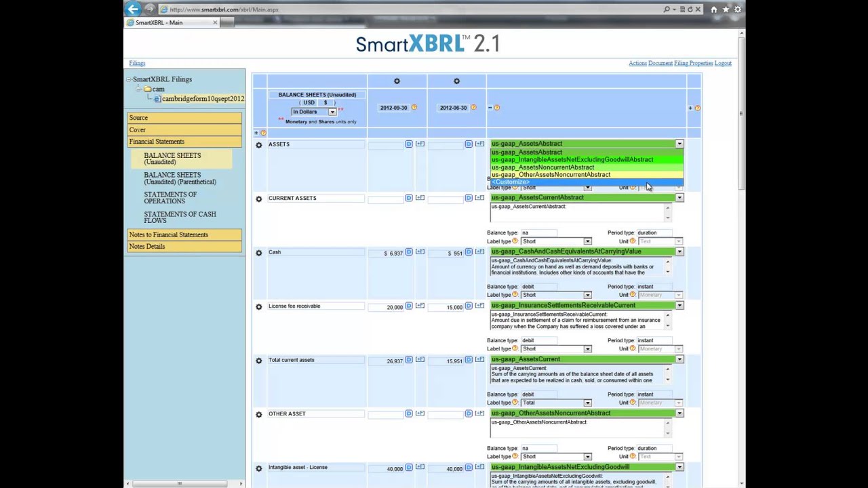Click the browser address bar URL
This screenshot has width=868, height=488.
pyautogui.click(x=224, y=9)
